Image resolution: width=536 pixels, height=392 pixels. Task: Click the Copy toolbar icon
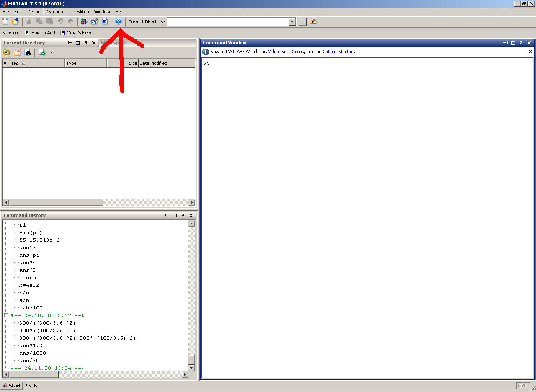(39, 21)
